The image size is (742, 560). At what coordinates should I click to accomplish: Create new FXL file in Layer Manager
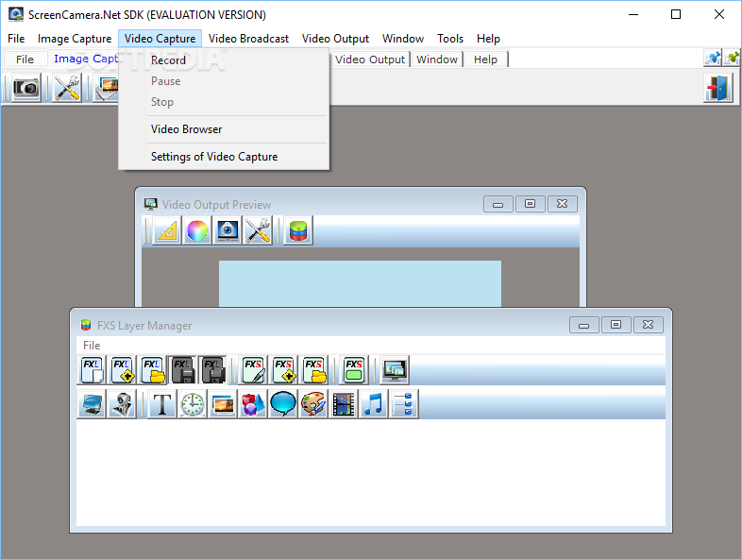(92, 370)
